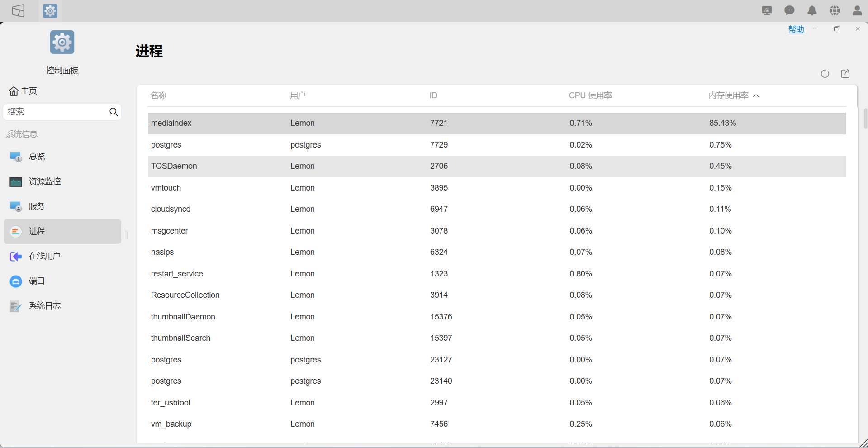Click the 在线用户 arrow icon
Screen dimensions: 868x448
16,257
